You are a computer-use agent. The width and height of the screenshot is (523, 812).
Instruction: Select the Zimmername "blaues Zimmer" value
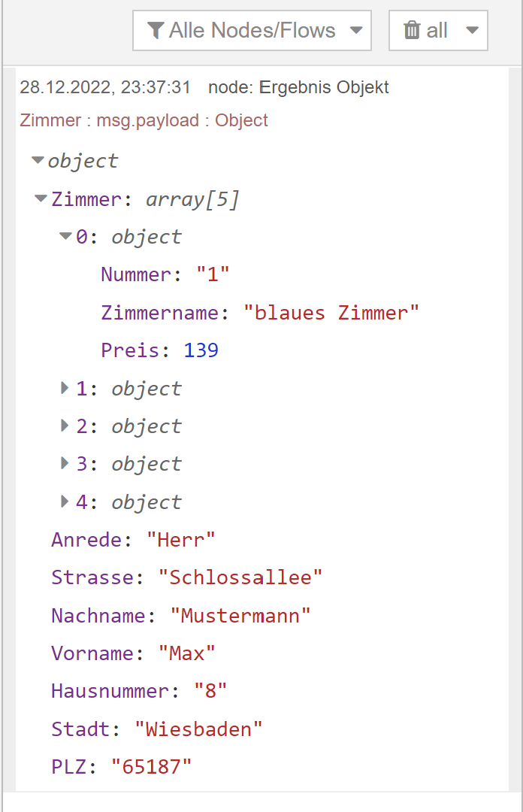tap(331, 313)
